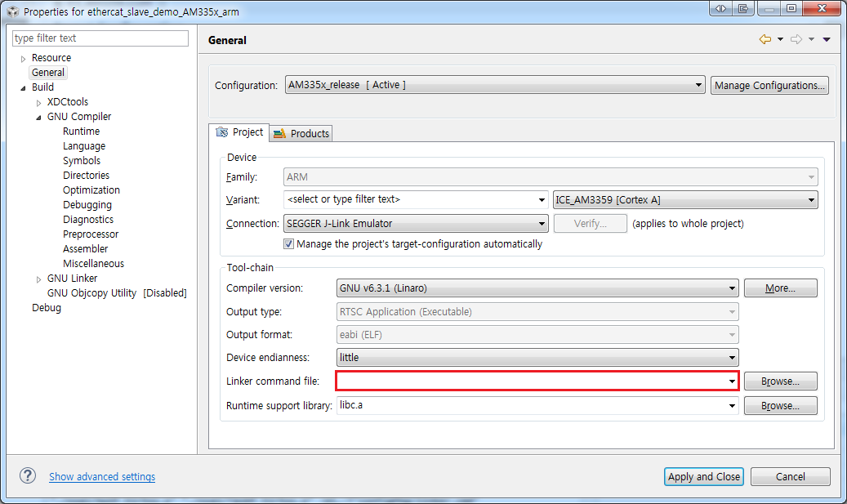
Task: Select Build in the tree
Action: coord(42,87)
